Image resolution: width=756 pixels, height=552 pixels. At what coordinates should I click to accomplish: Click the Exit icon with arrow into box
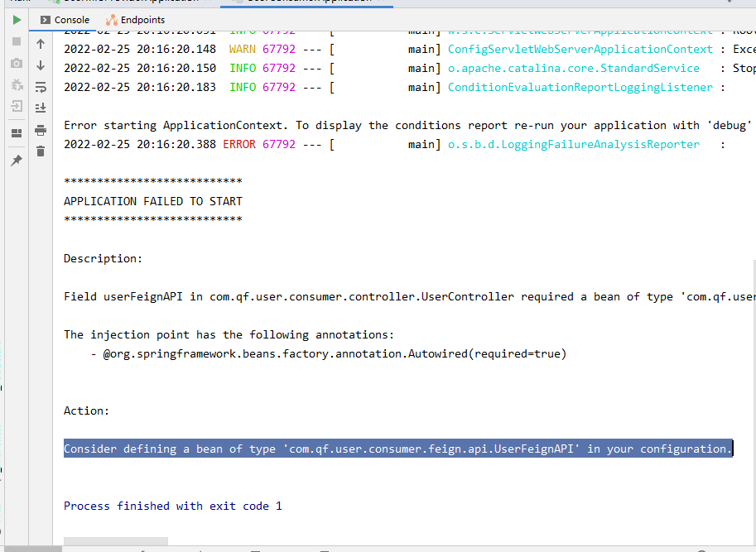click(17, 106)
